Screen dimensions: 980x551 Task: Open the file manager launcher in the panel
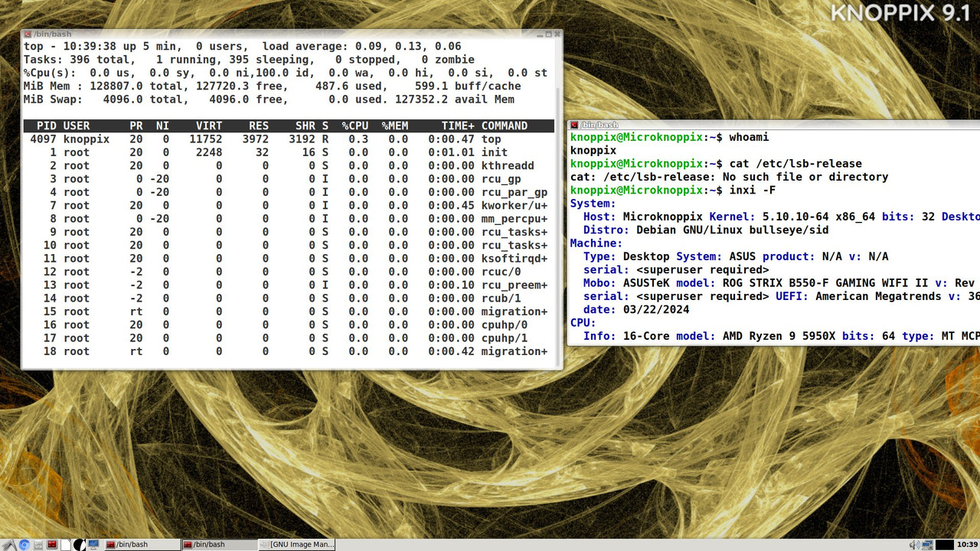(38, 545)
